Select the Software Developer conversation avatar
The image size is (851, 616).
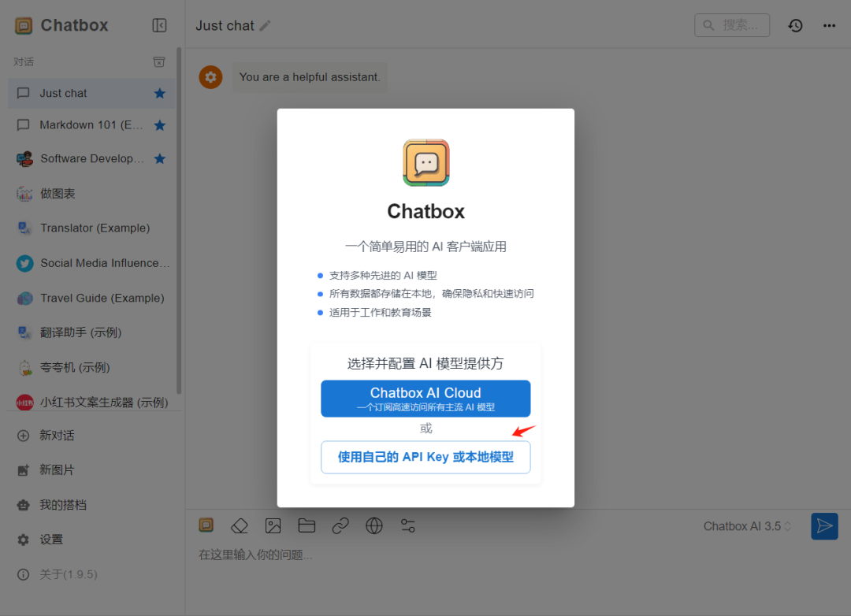(24, 159)
